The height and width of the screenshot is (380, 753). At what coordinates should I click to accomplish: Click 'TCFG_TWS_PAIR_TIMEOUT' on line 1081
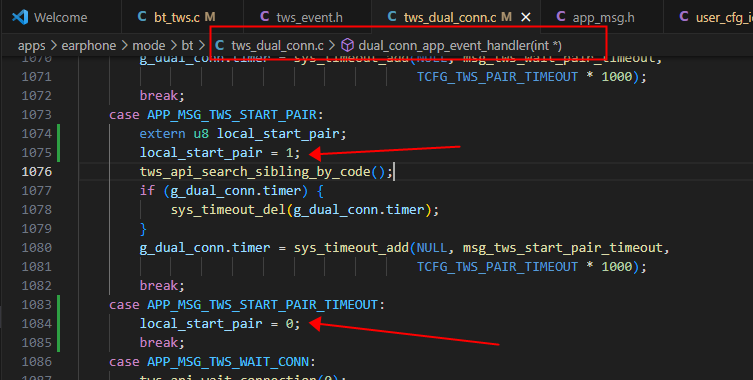click(x=497, y=267)
